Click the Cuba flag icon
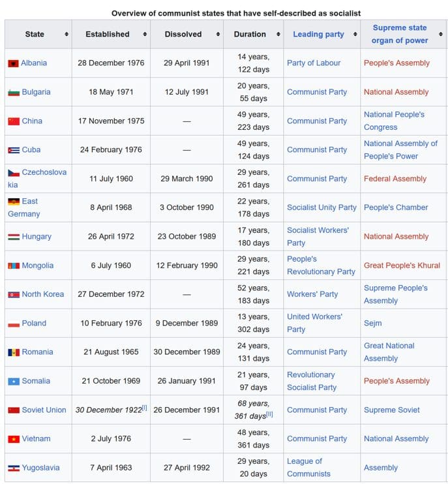This screenshot has height=484, width=448. tap(13, 150)
